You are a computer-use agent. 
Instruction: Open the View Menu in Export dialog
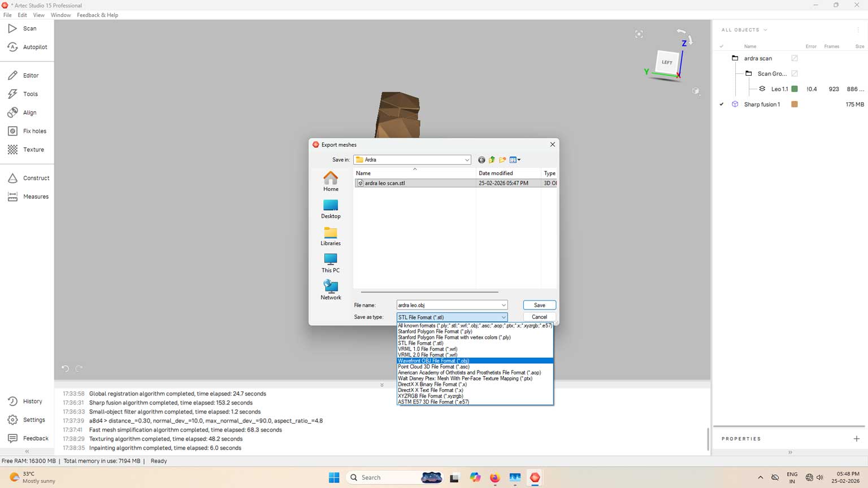coord(515,160)
